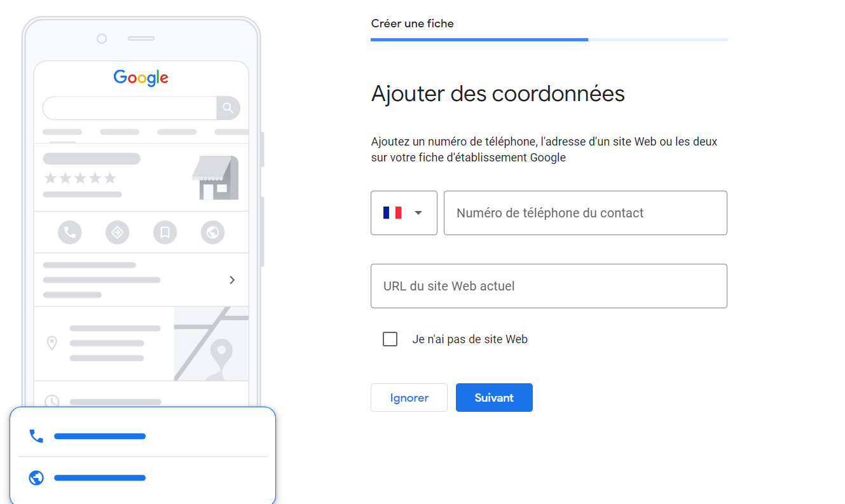Check the "Je n'ai pas de site Web" box
This screenshot has height=504, width=845.
point(390,339)
